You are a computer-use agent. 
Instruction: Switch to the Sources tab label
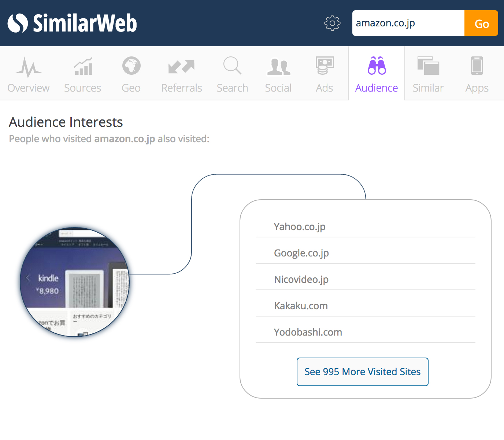point(82,88)
